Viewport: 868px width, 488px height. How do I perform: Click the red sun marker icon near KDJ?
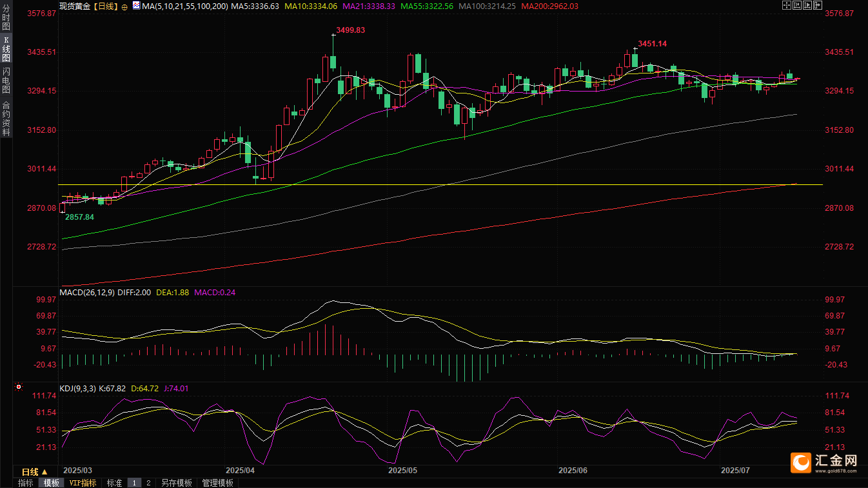18,387
